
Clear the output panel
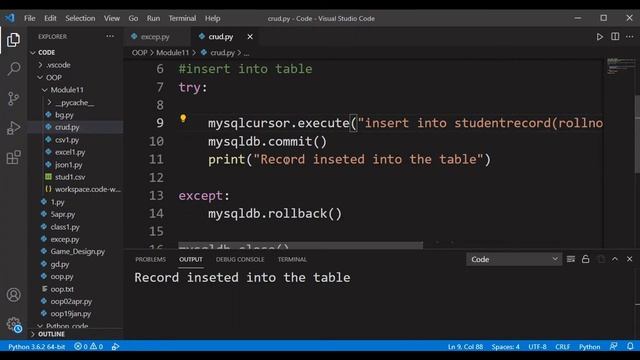571,259
